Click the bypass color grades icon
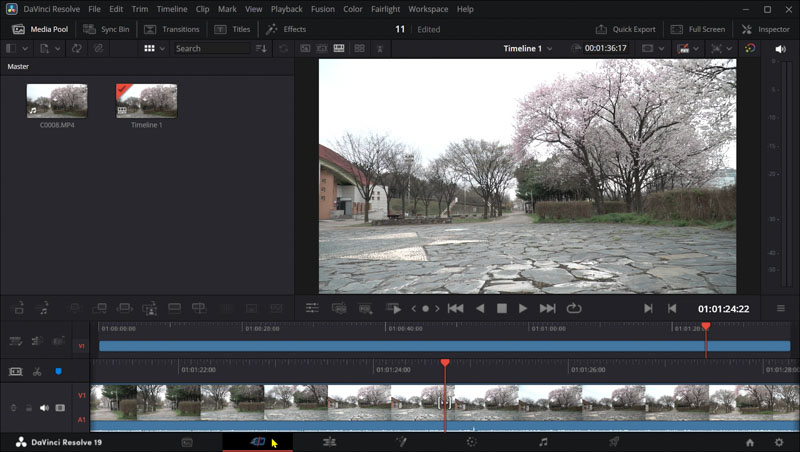 point(750,48)
